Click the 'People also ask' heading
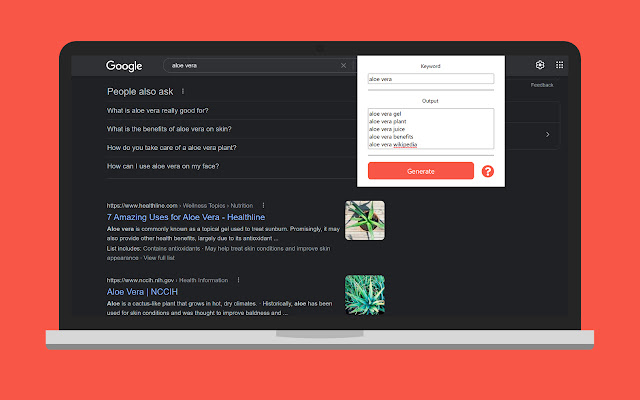 [x=140, y=91]
